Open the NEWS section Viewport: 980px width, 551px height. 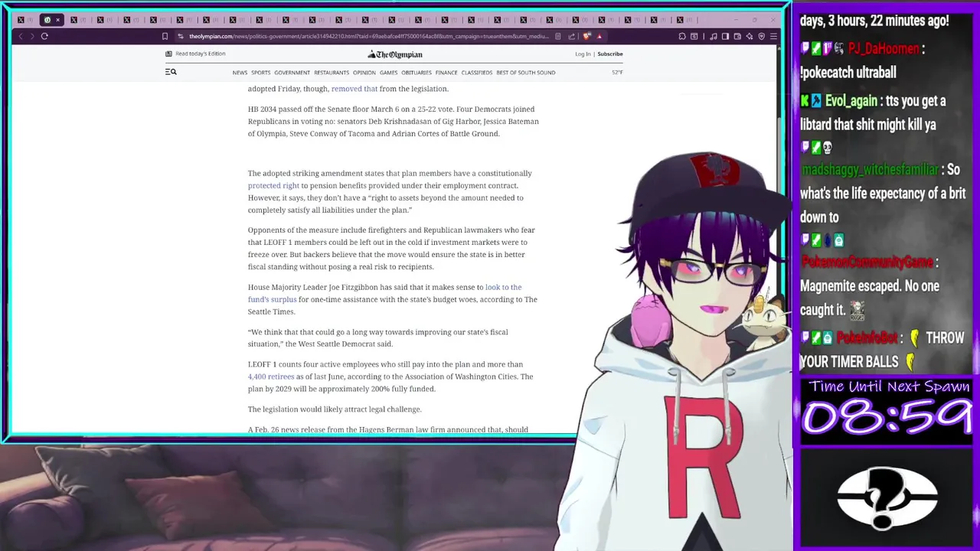tap(240, 73)
